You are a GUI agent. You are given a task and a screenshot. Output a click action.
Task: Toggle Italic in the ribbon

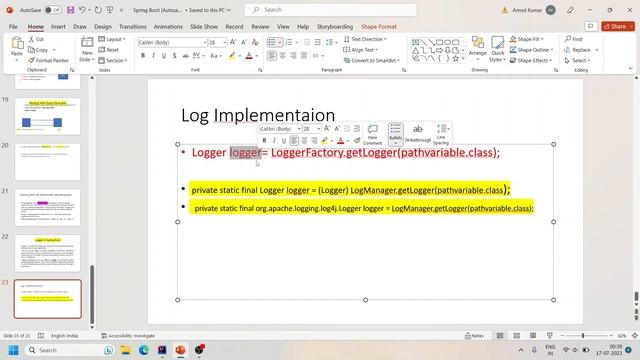[153, 56]
